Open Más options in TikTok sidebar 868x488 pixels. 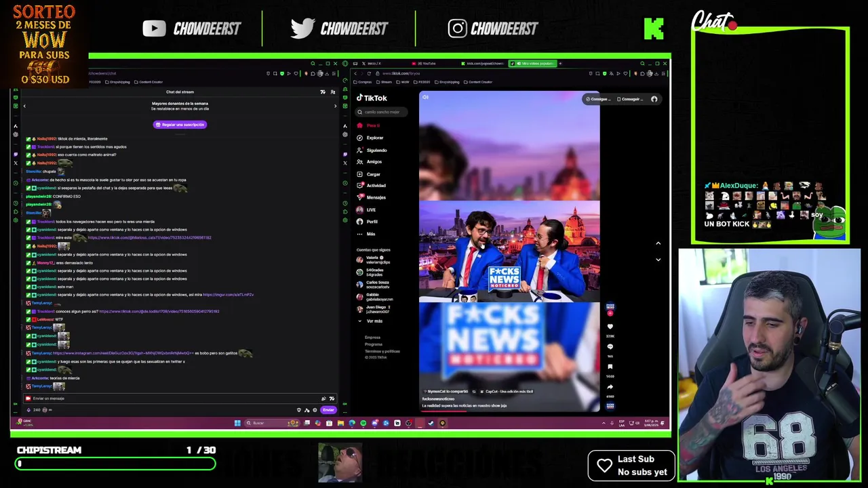pyautogui.click(x=366, y=234)
